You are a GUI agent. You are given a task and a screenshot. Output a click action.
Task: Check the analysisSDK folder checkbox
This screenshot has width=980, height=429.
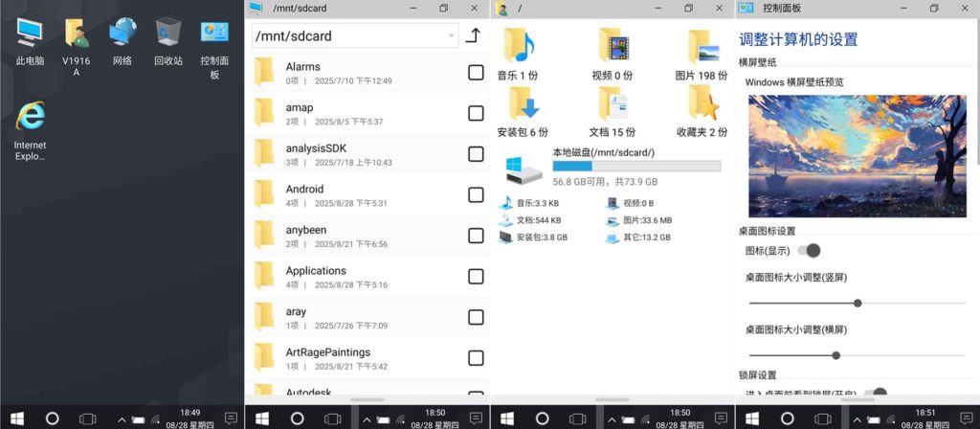tap(476, 154)
